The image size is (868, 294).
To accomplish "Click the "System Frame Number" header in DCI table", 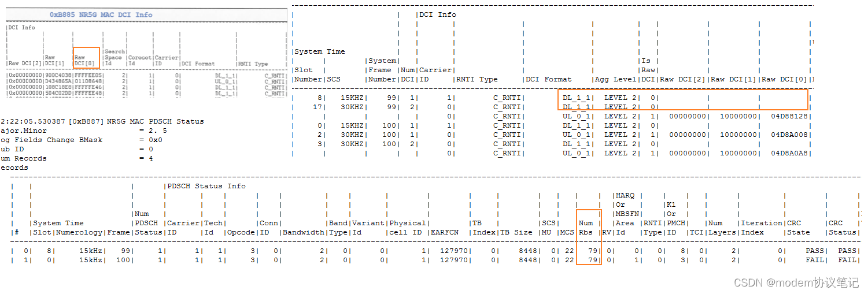I will click(x=382, y=70).
